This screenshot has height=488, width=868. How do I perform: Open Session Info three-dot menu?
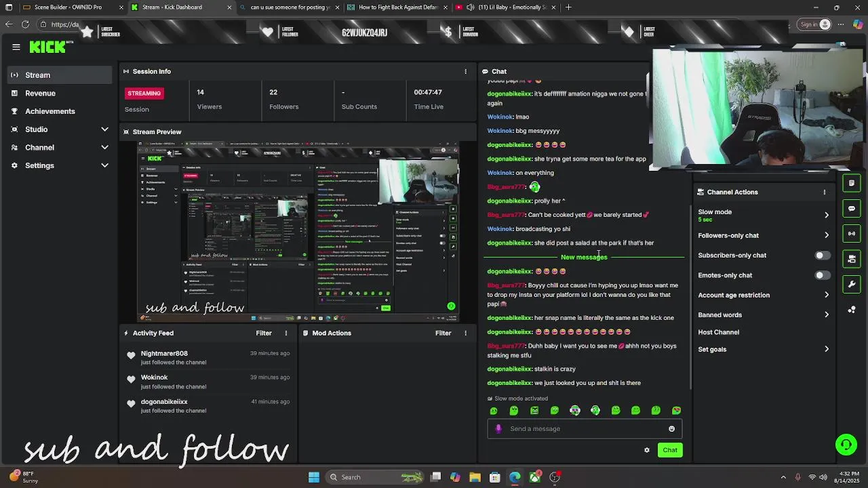pos(465,71)
